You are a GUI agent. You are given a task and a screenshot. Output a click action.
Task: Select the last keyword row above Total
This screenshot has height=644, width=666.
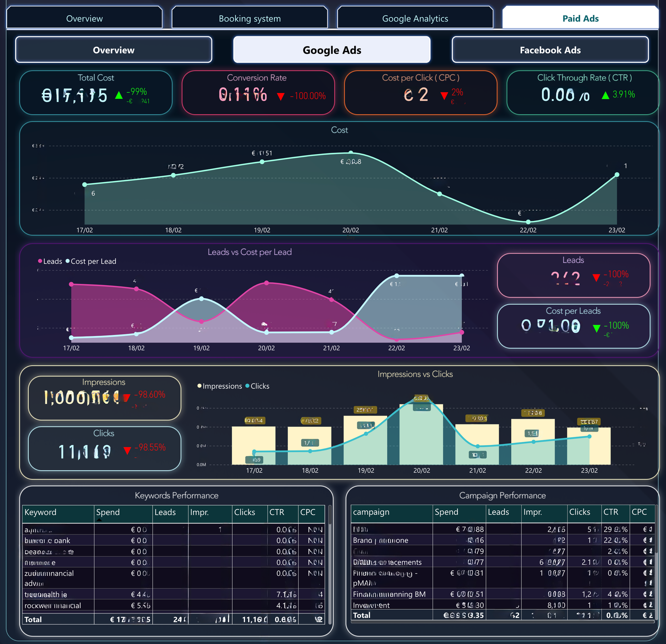point(173,606)
